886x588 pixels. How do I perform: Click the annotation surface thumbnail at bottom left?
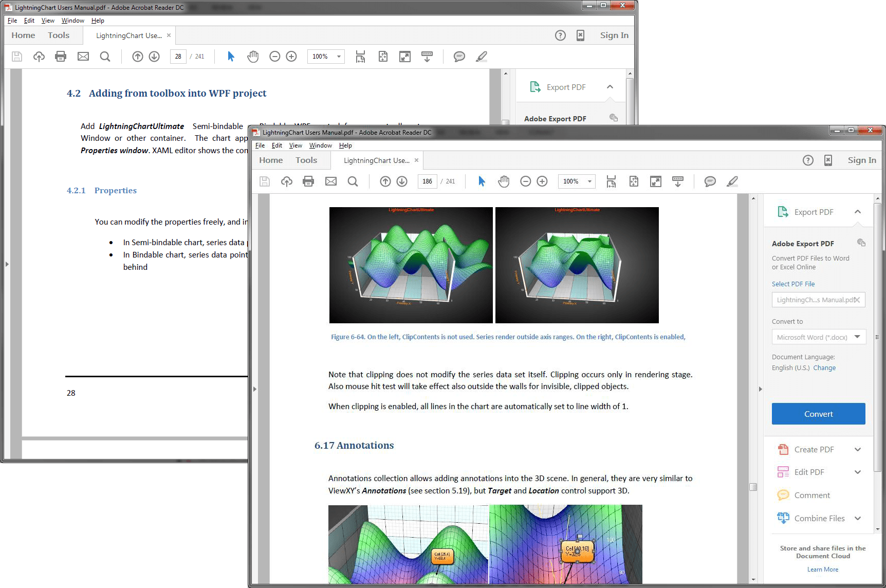tap(408, 544)
